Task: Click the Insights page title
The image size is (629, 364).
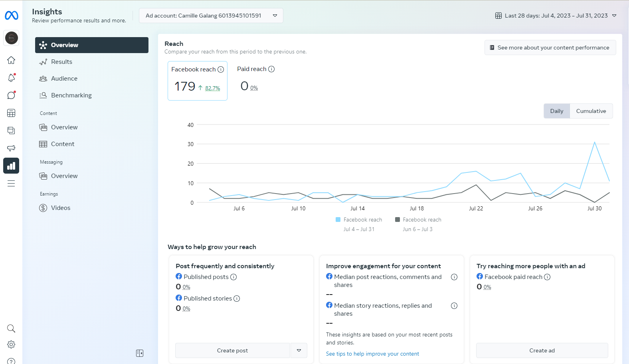Action: pyautogui.click(x=47, y=12)
